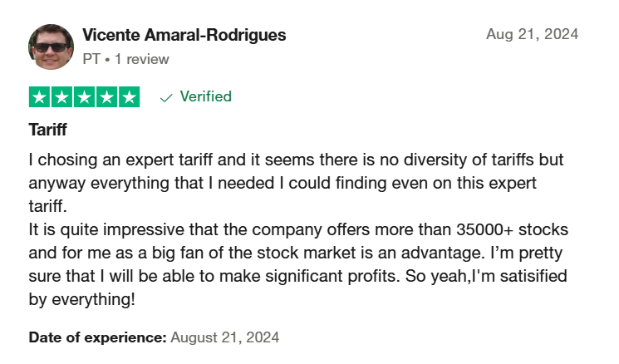Click the August 21, 2024 experience date
Image resolution: width=619 pixels, height=364 pixels.
pos(225,337)
